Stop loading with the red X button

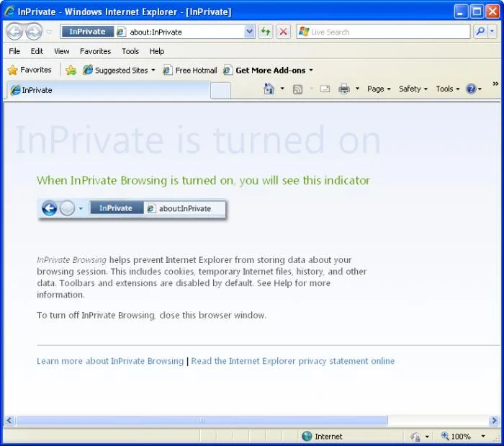(283, 32)
